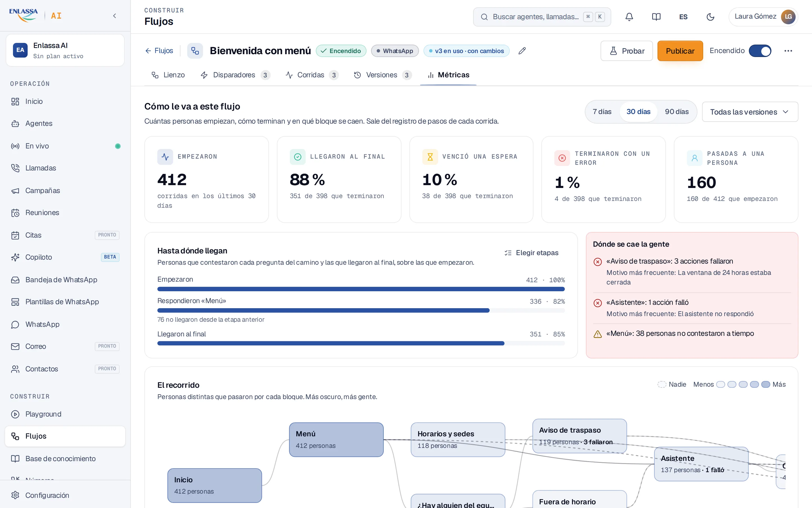Switch to the Disparadores tab
The width and height of the screenshot is (812, 508).
tap(235, 75)
